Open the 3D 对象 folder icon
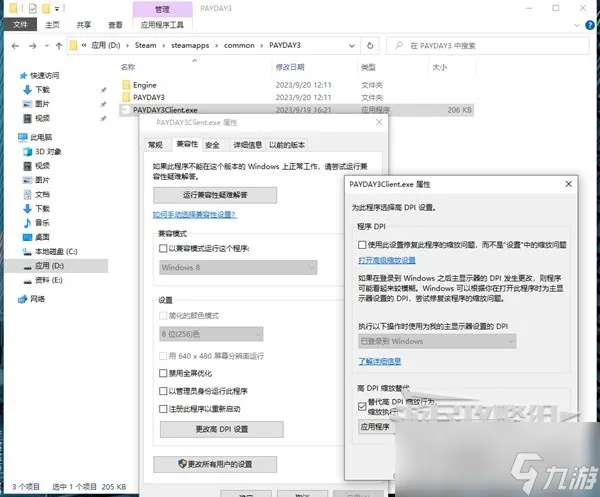This screenshot has height=497, width=600. [x=27, y=152]
